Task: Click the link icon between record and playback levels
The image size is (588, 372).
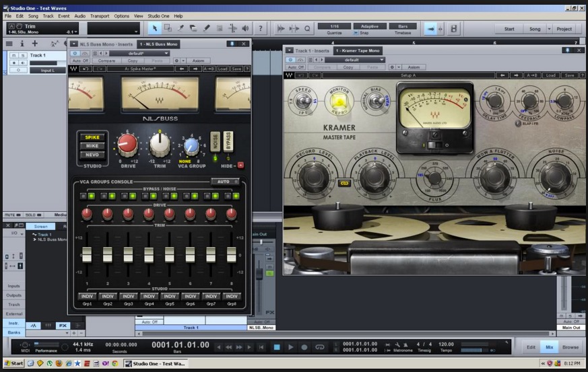Action: 344,183
